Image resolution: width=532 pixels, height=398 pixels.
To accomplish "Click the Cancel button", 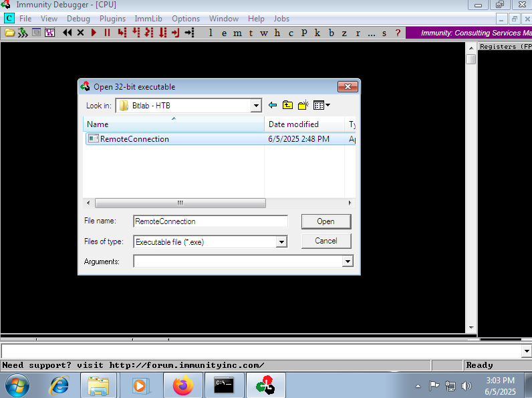I will pos(326,241).
